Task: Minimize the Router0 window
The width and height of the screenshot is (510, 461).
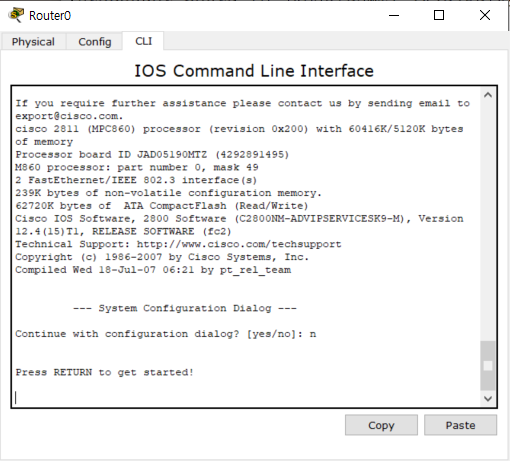Action: click(x=394, y=15)
